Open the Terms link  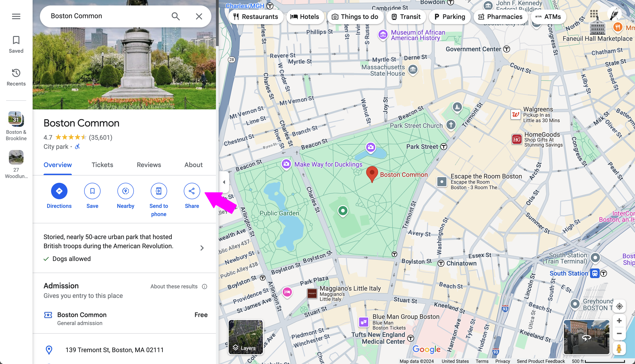pyautogui.click(x=482, y=361)
